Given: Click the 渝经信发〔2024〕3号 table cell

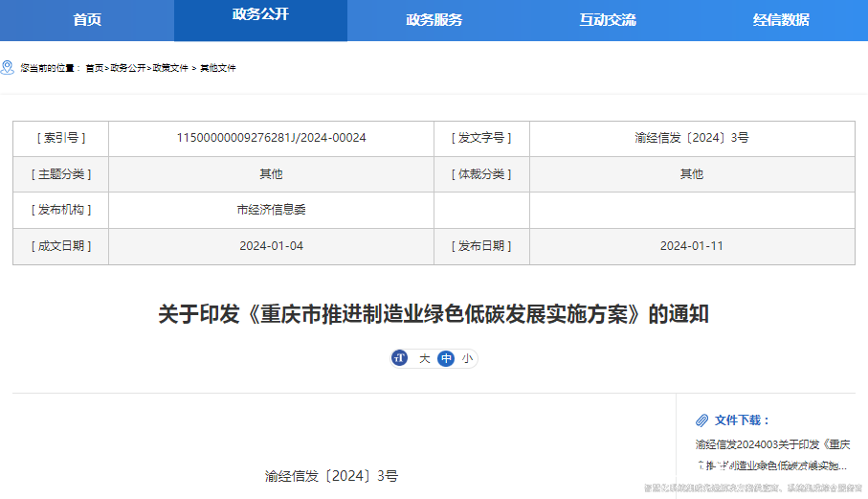Looking at the screenshot, I should (691, 138).
